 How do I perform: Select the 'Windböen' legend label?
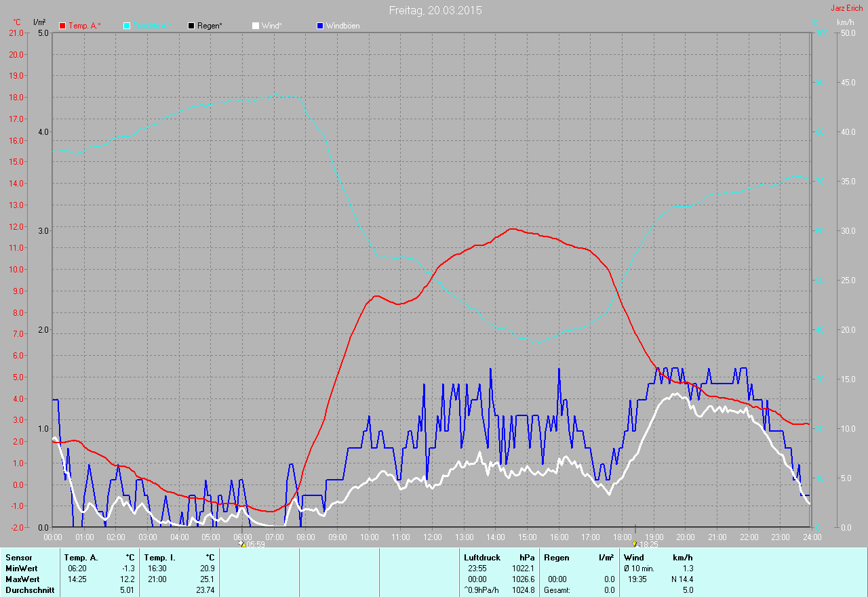pos(343,26)
